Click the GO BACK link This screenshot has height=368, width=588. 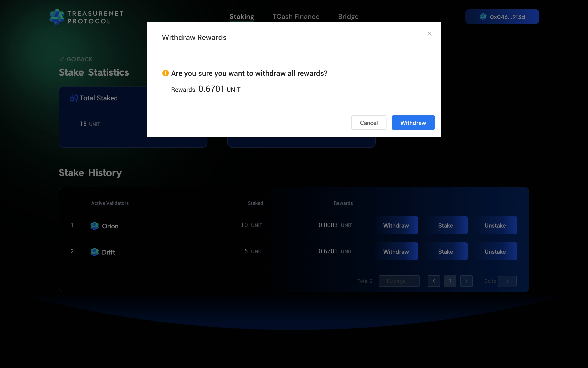coord(76,59)
